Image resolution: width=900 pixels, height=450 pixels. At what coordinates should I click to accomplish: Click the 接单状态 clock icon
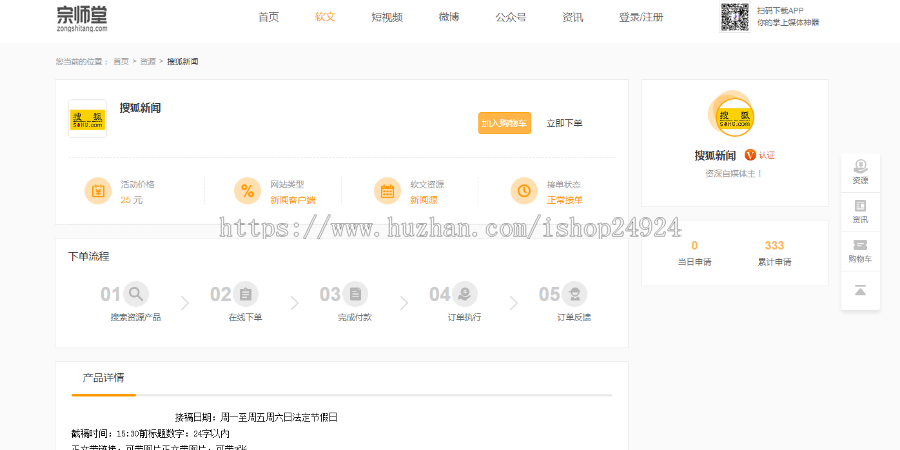[x=524, y=191]
